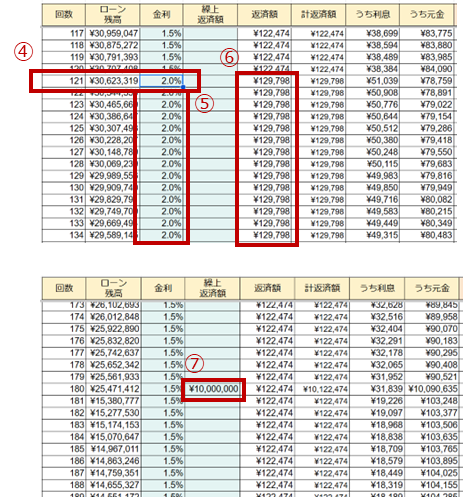This screenshot has height=497, width=463.
Task: Select the 回数 header in the upper table
Action: (x=64, y=15)
